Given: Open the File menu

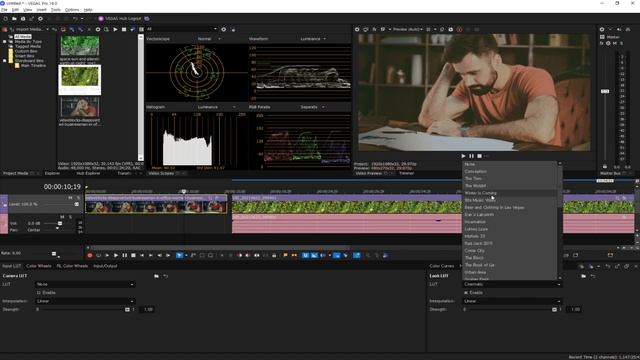Looking at the screenshot, I should tap(4, 10).
